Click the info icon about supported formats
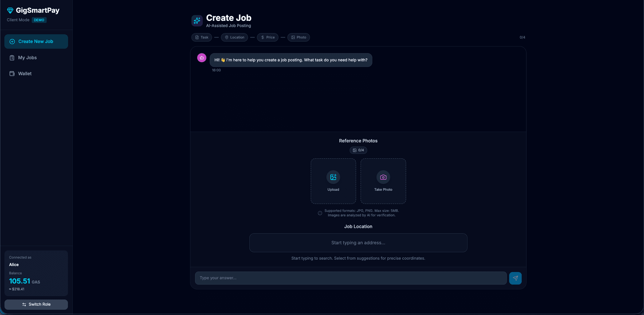 point(320,213)
